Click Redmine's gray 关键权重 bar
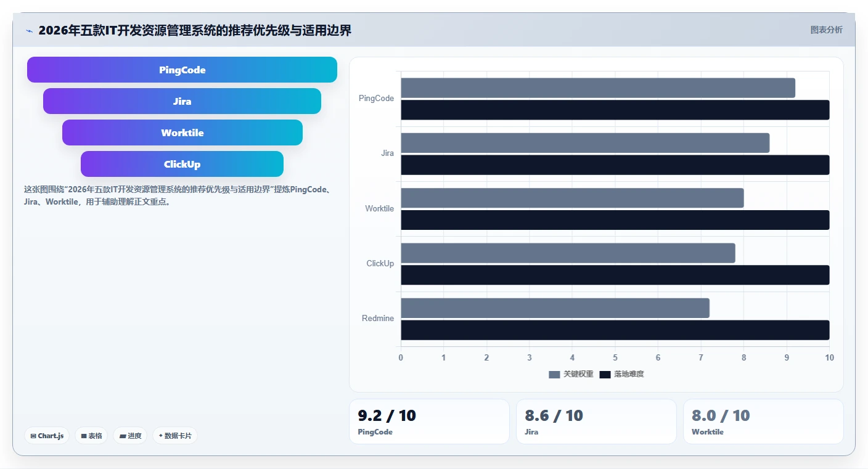This screenshot has height=469, width=868. 555,308
